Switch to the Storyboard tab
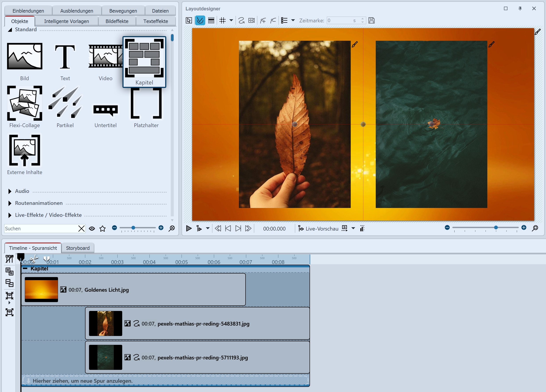 [x=77, y=248]
